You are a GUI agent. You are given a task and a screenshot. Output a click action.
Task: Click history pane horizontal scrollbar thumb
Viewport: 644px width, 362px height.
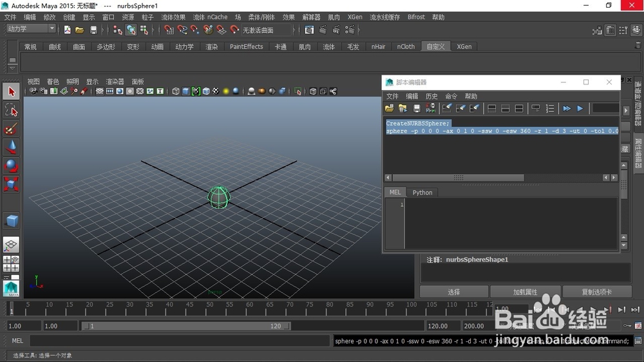coord(458,178)
